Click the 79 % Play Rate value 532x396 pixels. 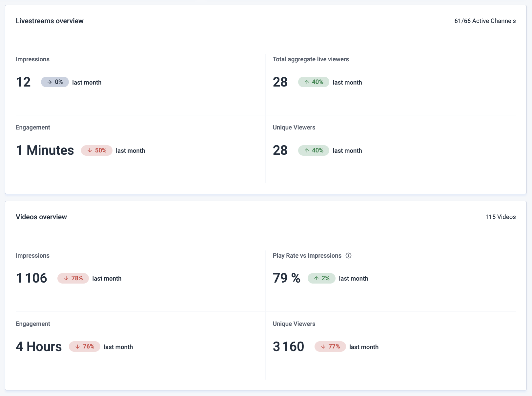pos(287,278)
